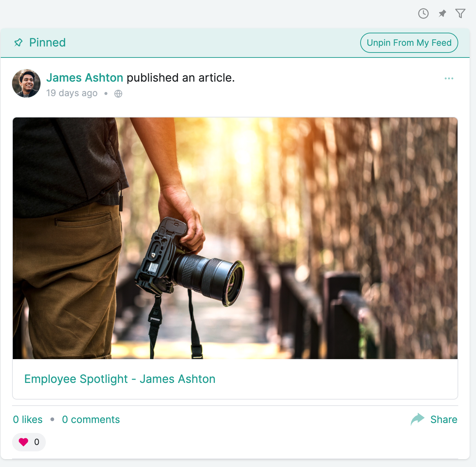Like the post with the heart icon
476x467 pixels.
(x=23, y=442)
